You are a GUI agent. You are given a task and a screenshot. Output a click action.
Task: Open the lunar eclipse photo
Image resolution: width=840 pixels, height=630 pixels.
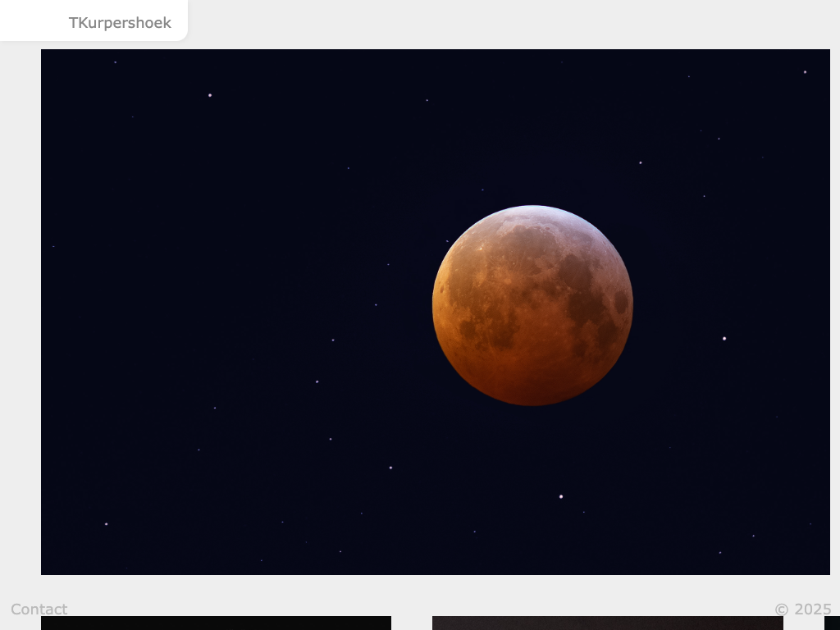click(x=246, y=246)
